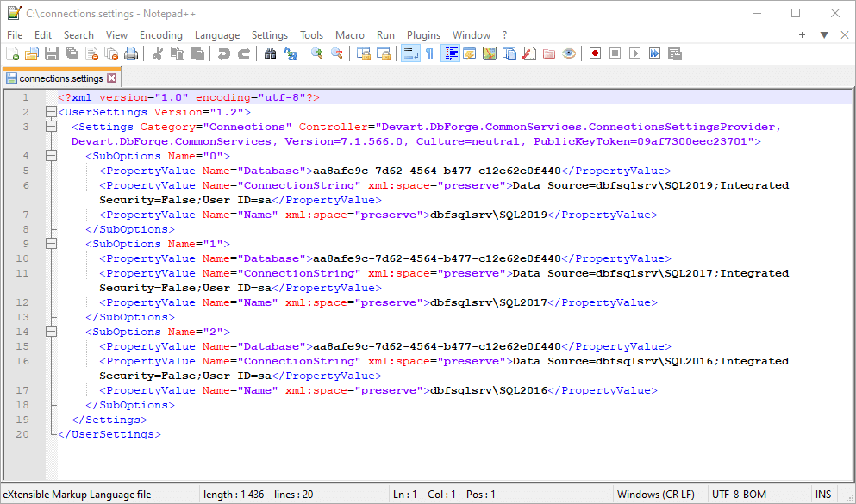Open the File menu
The width and height of the screenshot is (856, 504).
15,35
